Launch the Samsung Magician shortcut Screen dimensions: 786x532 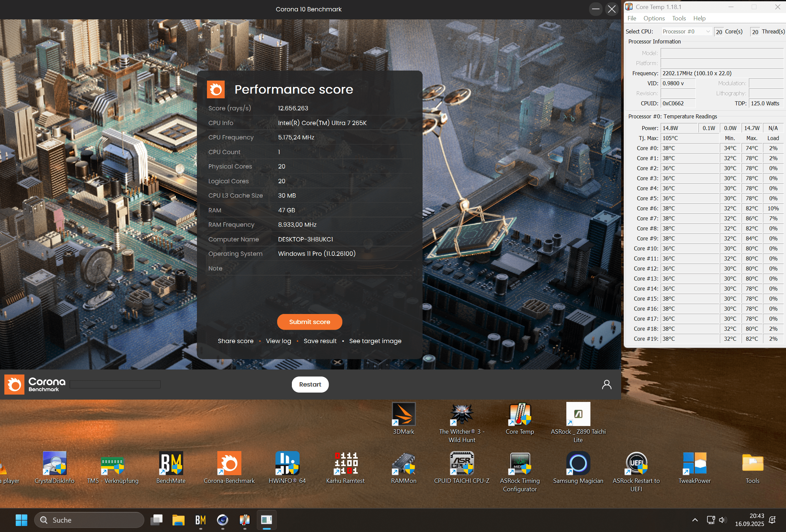[578, 463]
